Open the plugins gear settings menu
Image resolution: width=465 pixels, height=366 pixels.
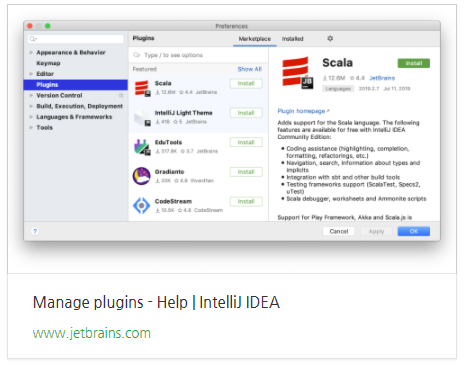(x=330, y=39)
